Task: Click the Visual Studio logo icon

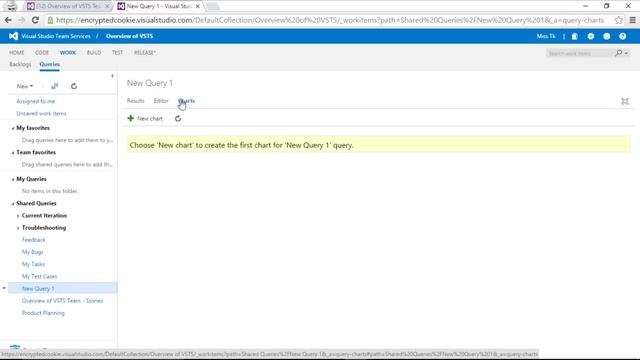Action: (x=13, y=36)
